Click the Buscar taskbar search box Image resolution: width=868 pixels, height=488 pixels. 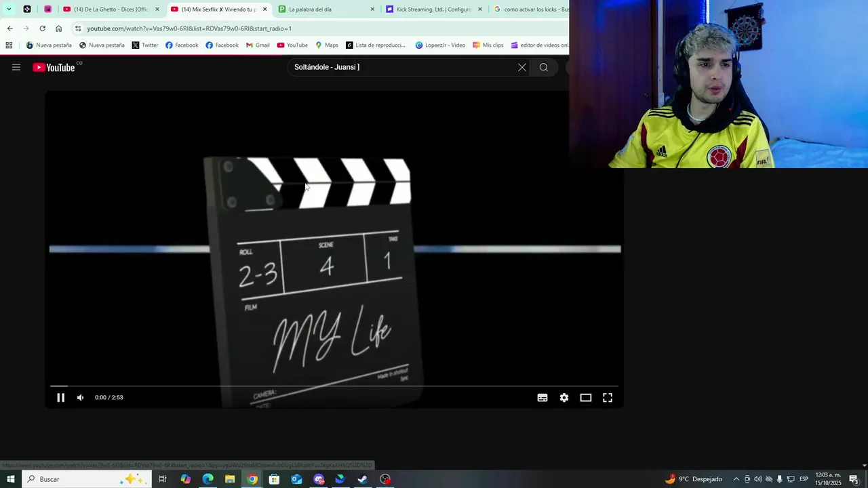(x=86, y=479)
